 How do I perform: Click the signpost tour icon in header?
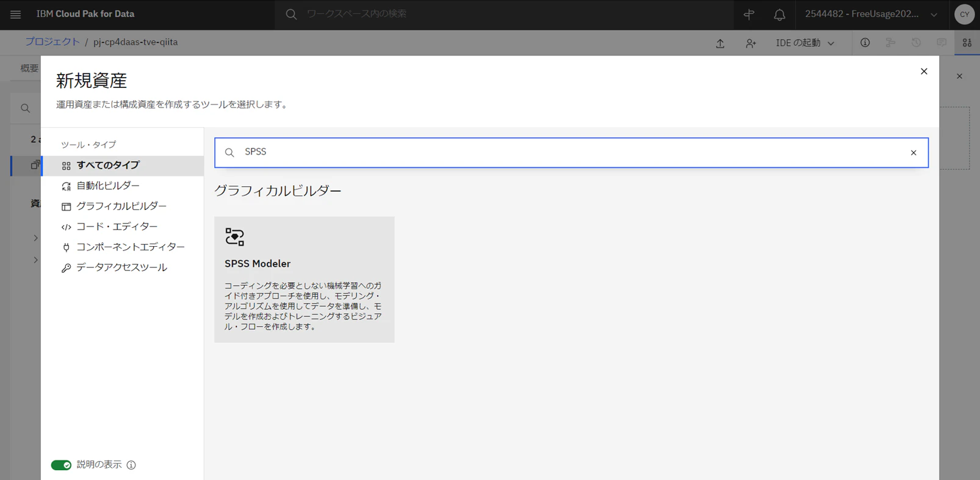pyautogui.click(x=749, y=15)
